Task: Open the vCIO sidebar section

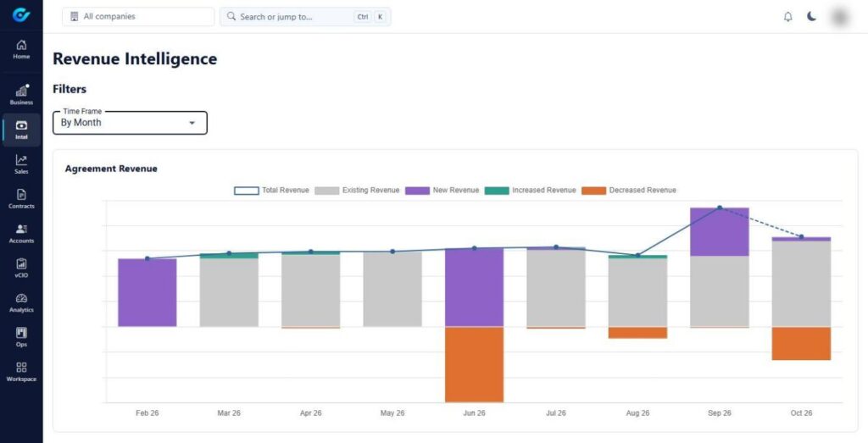Action: click(21, 269)
